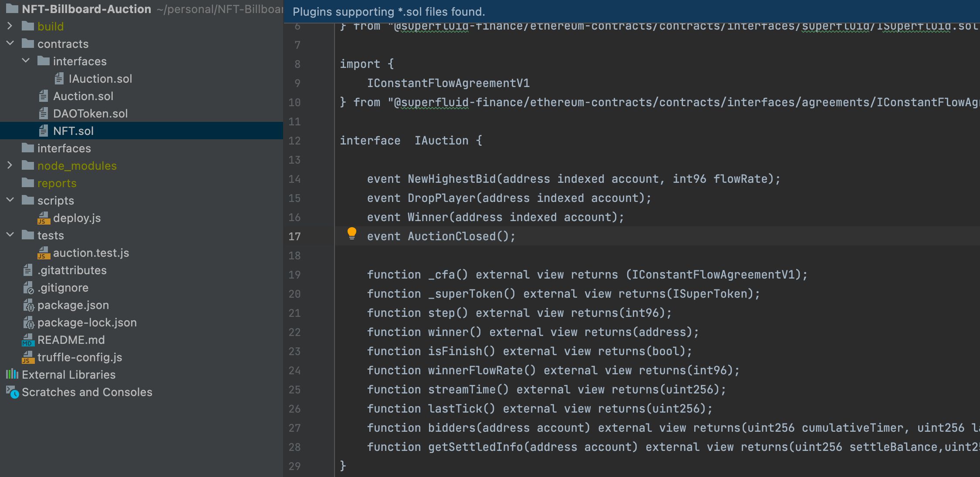Click the Auction.sol file icon
This screenshot has width=980, height=477.
[x=44, y=96]
